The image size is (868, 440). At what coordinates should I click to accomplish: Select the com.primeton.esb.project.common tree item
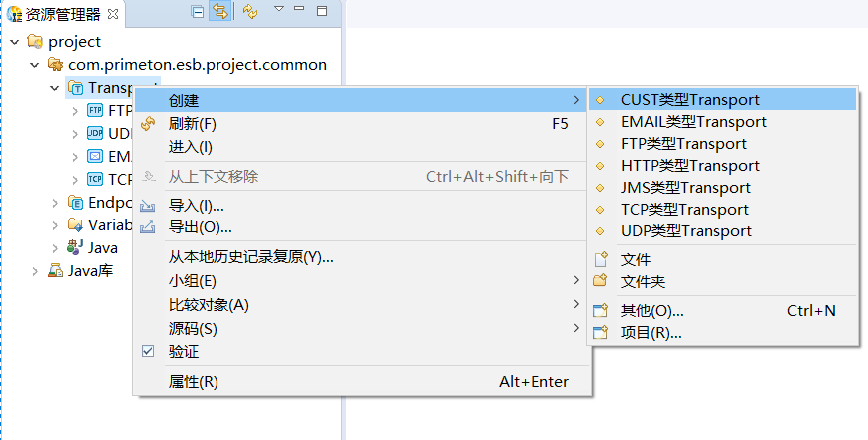(197, 65)
